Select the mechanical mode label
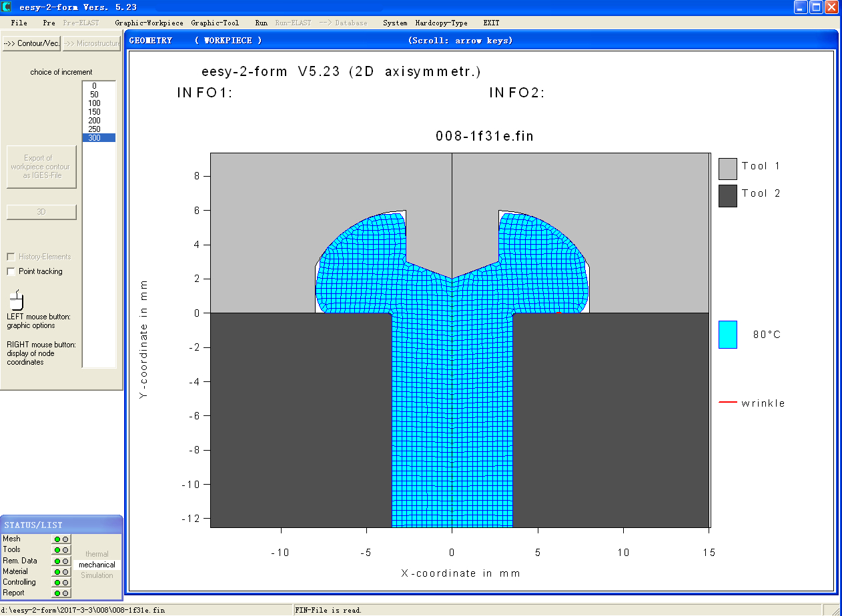This screenshot has height=616, width=842. pos(97,565)
